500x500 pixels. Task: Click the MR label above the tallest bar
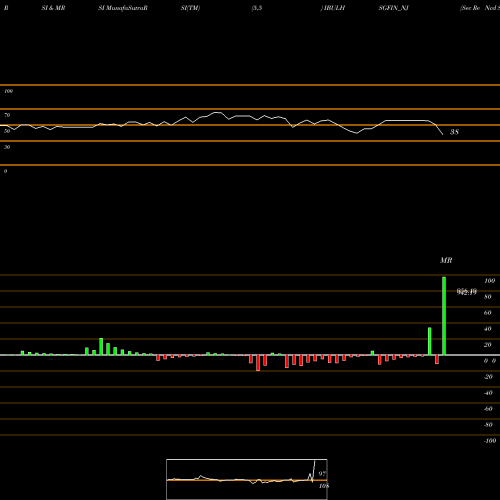(446, 260)
